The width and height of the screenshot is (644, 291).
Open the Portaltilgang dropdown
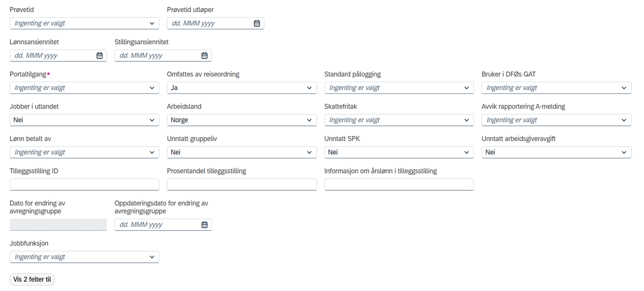[x=84, y=88]
